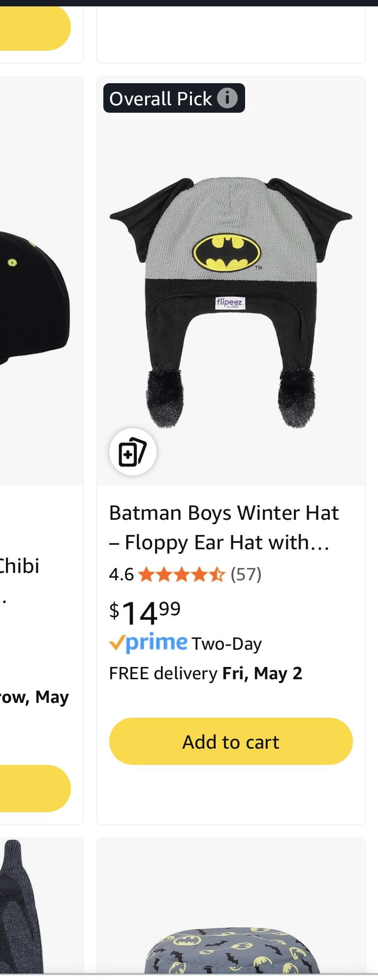Image resolution: width=378 pixels, height=980 pixels.
Task: Tap the $14.99 price
Action: click(x=145, y=612)
